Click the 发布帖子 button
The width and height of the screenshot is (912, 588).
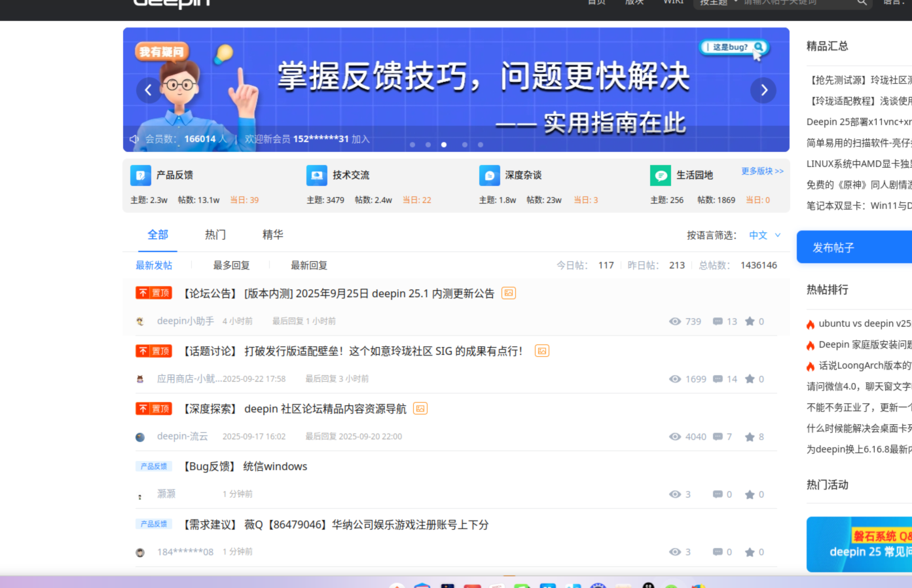click(x=854, y=247)
